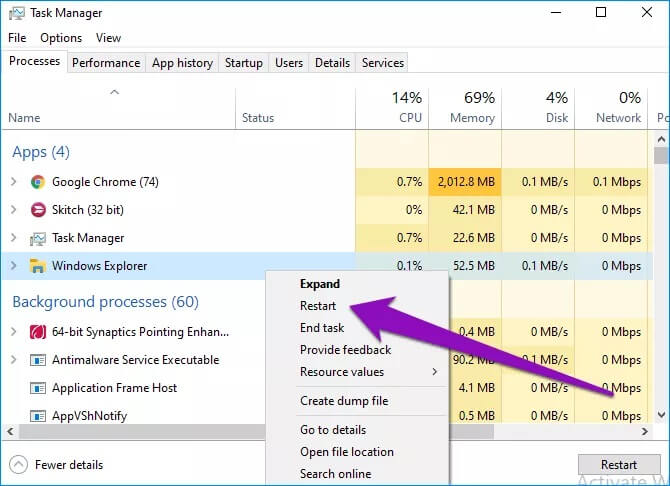This screenshot has width=670, height=486.
Task: Select the Google Chrome (74) name
Action: coord(105,182)
